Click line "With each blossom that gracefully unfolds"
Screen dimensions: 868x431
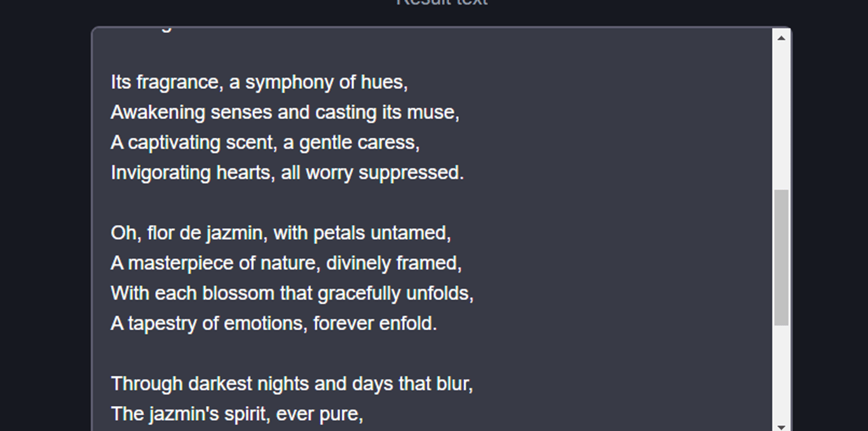point(292,294)
